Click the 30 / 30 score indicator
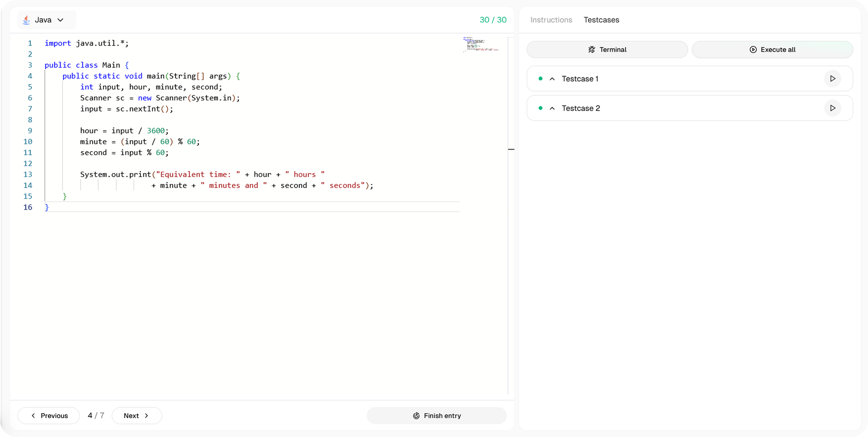 [493, 20]
